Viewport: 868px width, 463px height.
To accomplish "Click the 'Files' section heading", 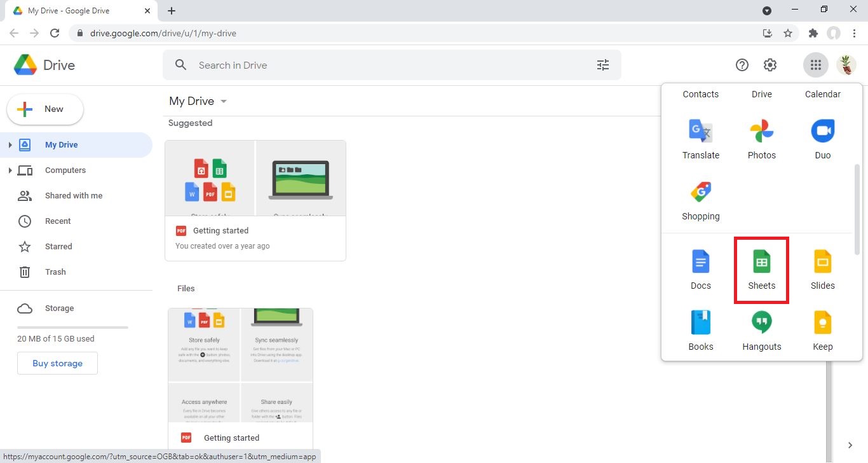I will 186,289.
